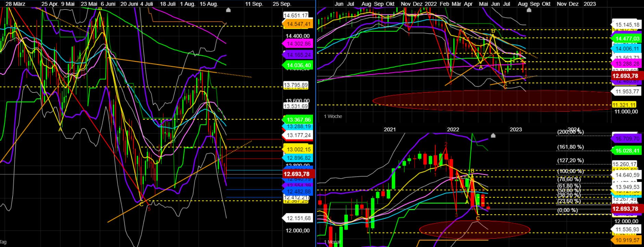The height and width of the screenshot is (247, 644).
Task: Click the '11 Sep.' date on the daily axis
Action: coord(254,4)
